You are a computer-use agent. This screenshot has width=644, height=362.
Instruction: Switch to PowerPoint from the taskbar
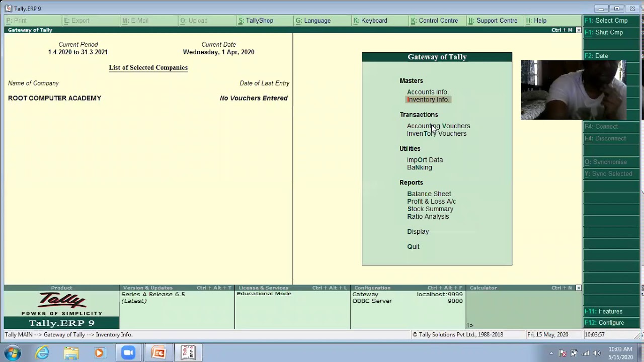pyautogui.click(x=158, y=353)
